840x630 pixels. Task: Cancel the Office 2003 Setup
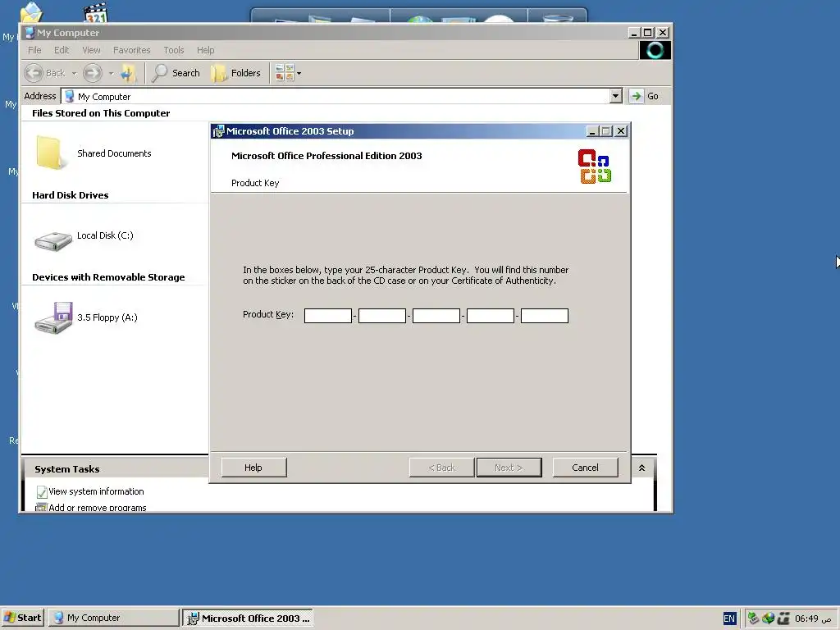pos(585,467)
